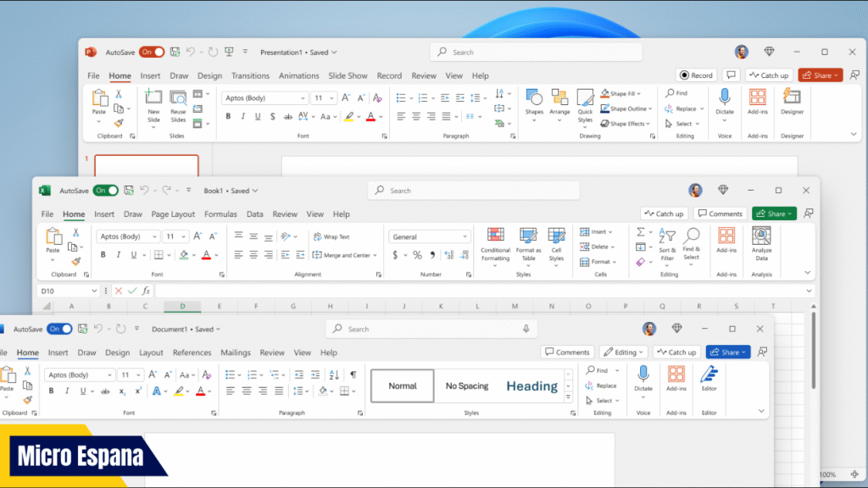The height and width of the screenshot is (488, 868).
Task: Open Mailings tab in Word
Action: 236,352
